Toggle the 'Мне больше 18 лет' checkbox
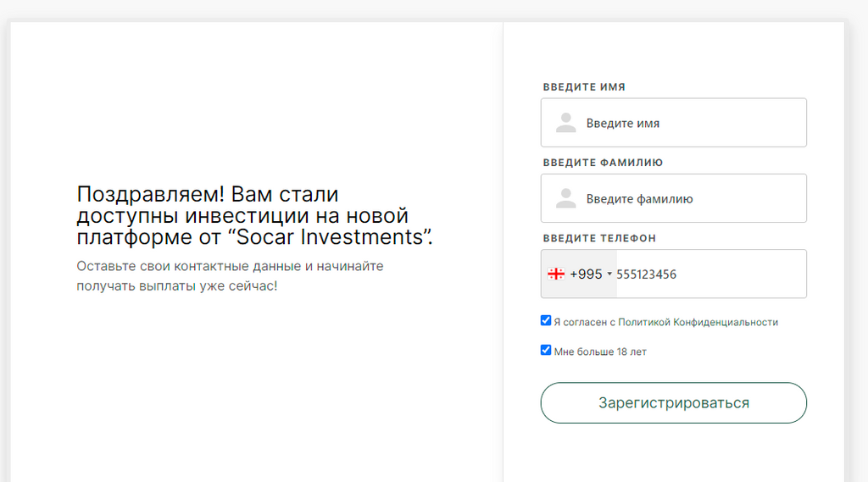Image resolution: width=868 pixels, height=482 pixels. [x=546, y=350]
